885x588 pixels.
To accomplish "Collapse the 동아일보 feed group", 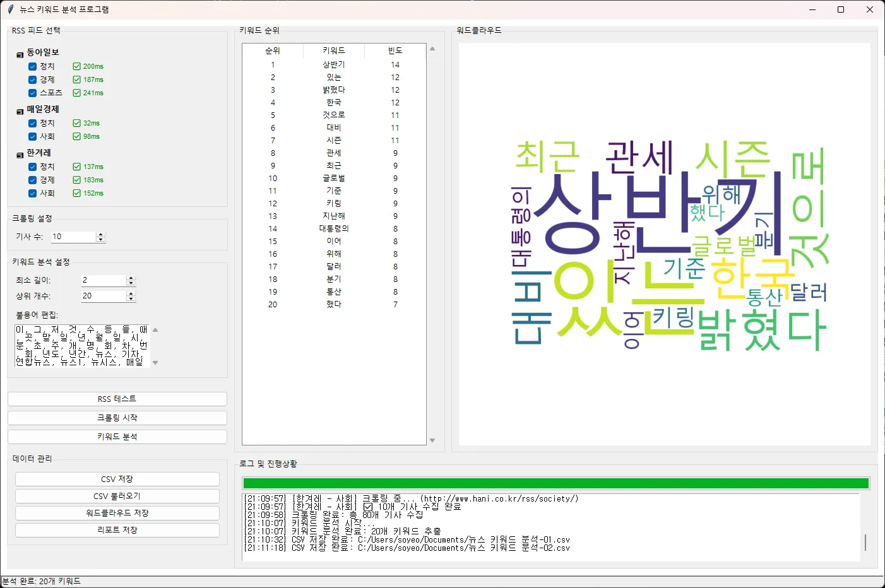I will pos(20,55).
